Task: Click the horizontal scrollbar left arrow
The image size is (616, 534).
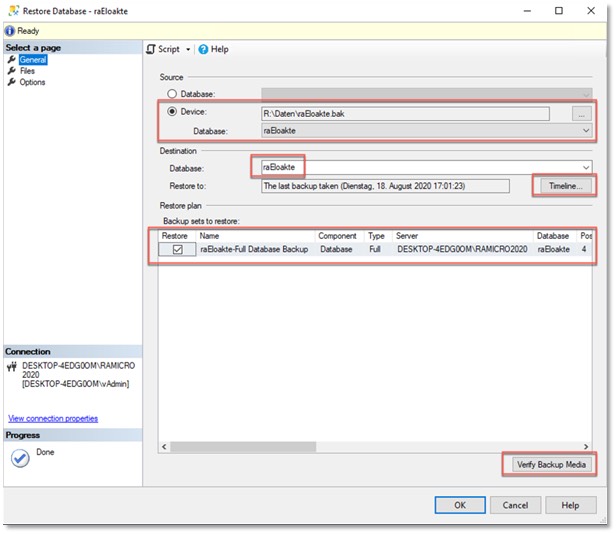Action: [x=164, y=447]
